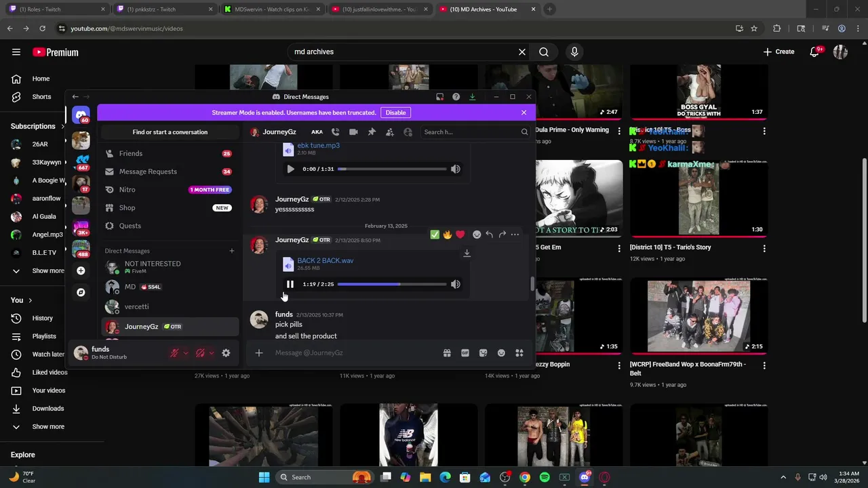The height and width of the screenshot is (488, 868).
Task: Open more options on hovered message
Action: pos(515,235)
